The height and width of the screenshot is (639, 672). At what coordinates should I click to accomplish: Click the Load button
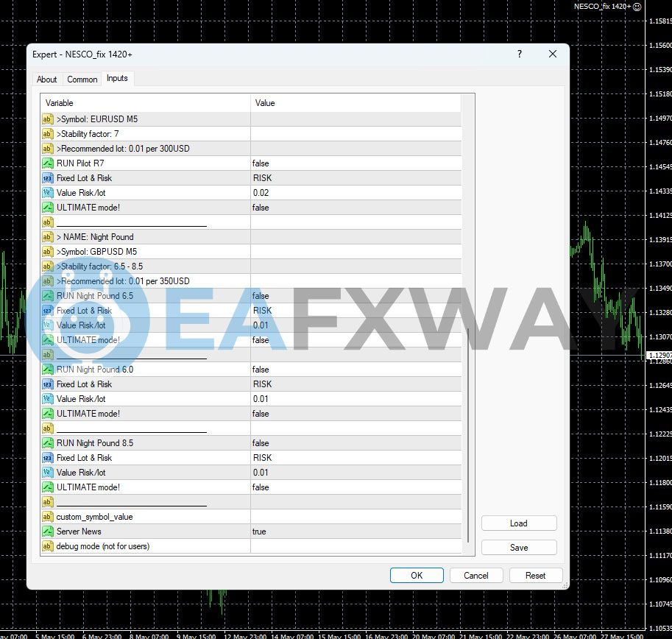point(519,523)
